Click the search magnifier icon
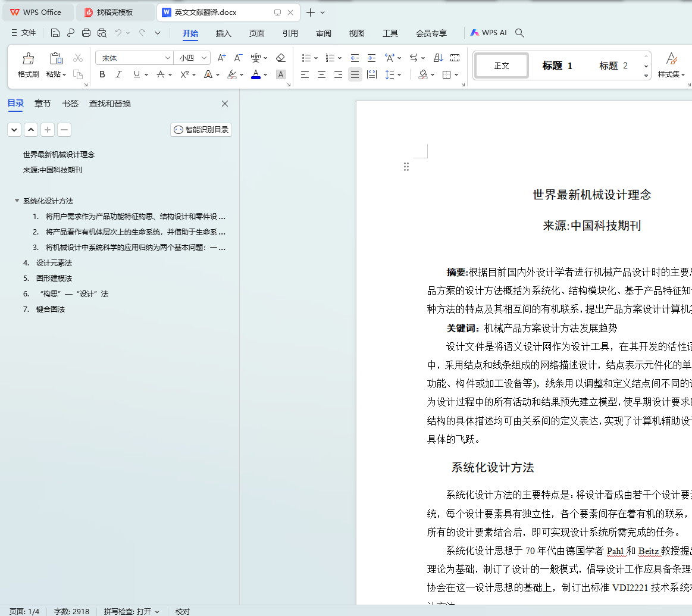Viewport: 692px width, 616px height. pos(520,33)
